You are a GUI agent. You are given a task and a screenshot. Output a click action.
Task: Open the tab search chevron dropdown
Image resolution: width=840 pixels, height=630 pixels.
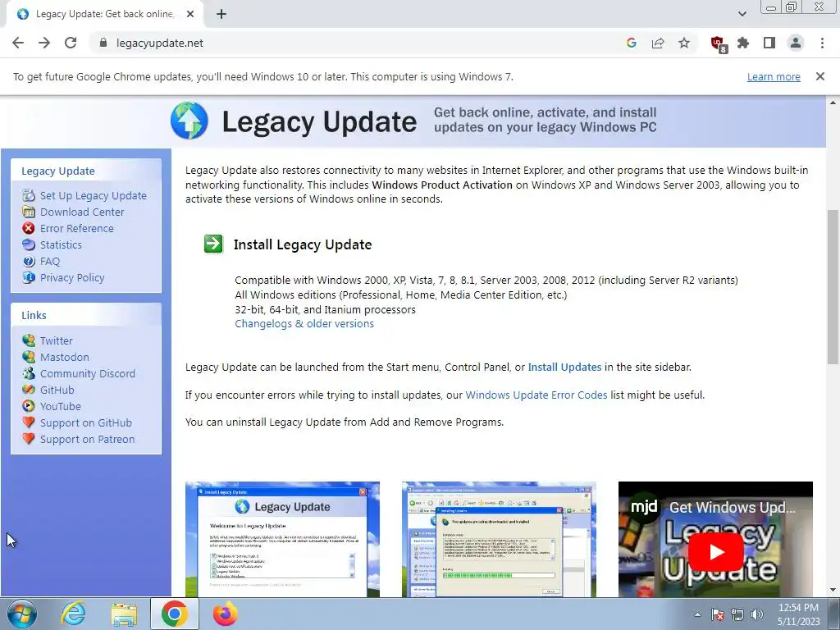[742, 14]
